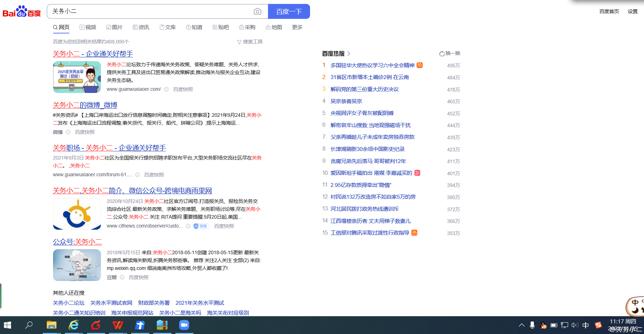Click the Sogou input method tray icon

click(x=599, y=325)
